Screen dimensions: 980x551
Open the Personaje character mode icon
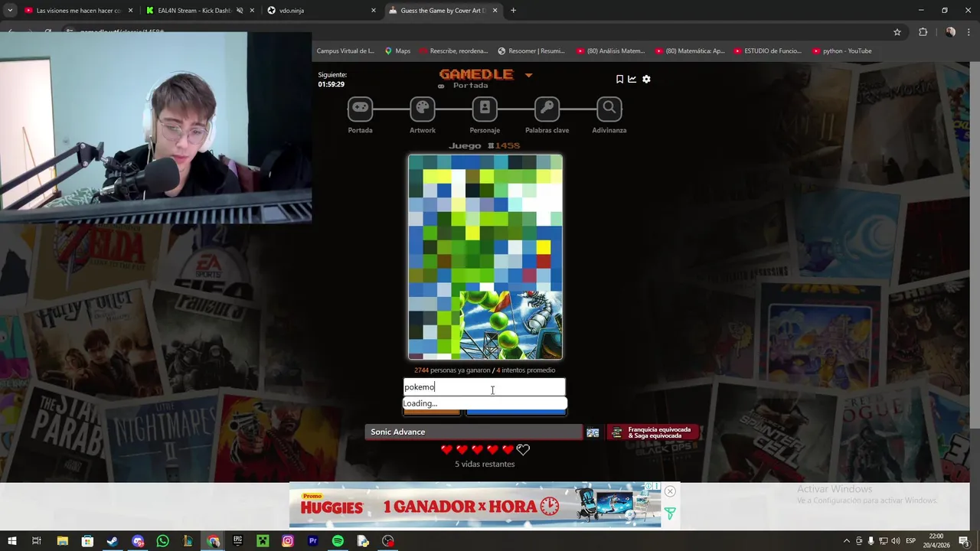(x=485, y=109)
